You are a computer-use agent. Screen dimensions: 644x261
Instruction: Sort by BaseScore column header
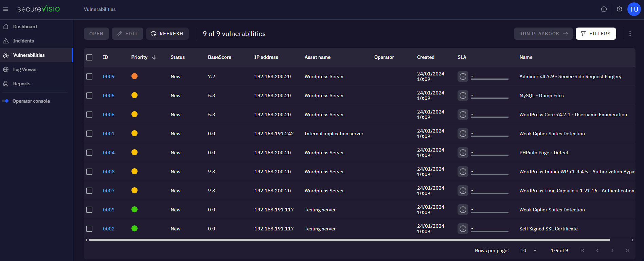pos(220,57)
